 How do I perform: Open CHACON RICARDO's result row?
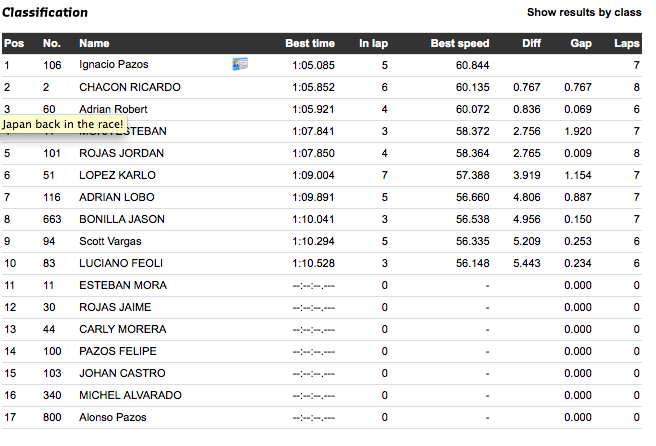tap(130, 87)
